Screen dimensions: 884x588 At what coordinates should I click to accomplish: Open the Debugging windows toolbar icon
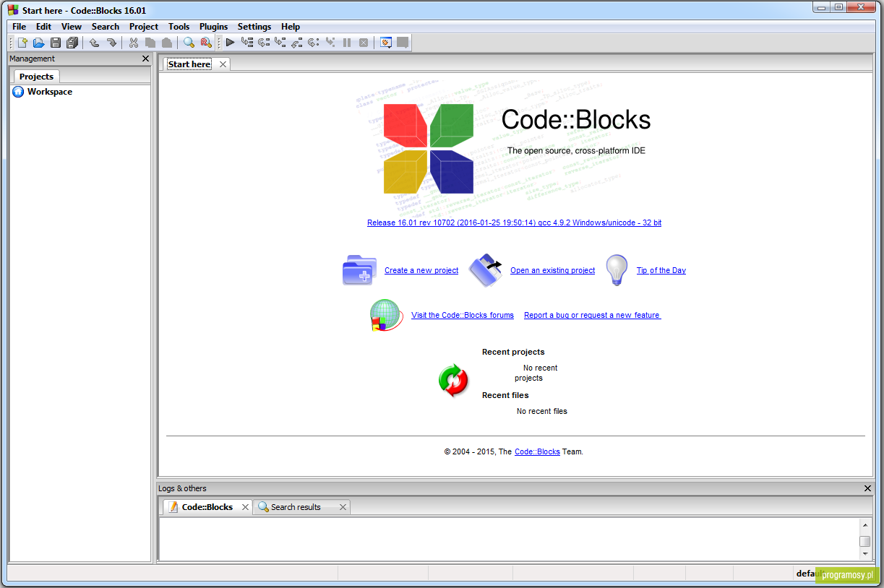(386, 43)
